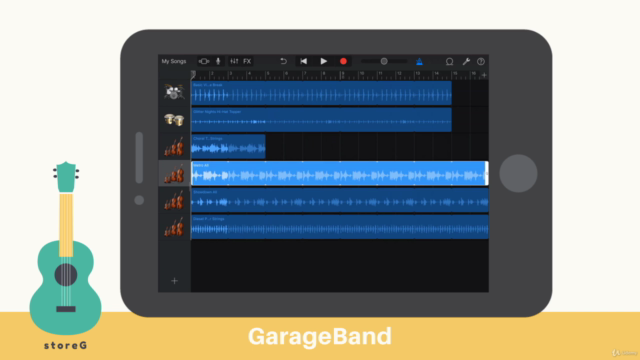Select the highlighted bright blue region
640x360 pixels.
click(x=340, y=173)
